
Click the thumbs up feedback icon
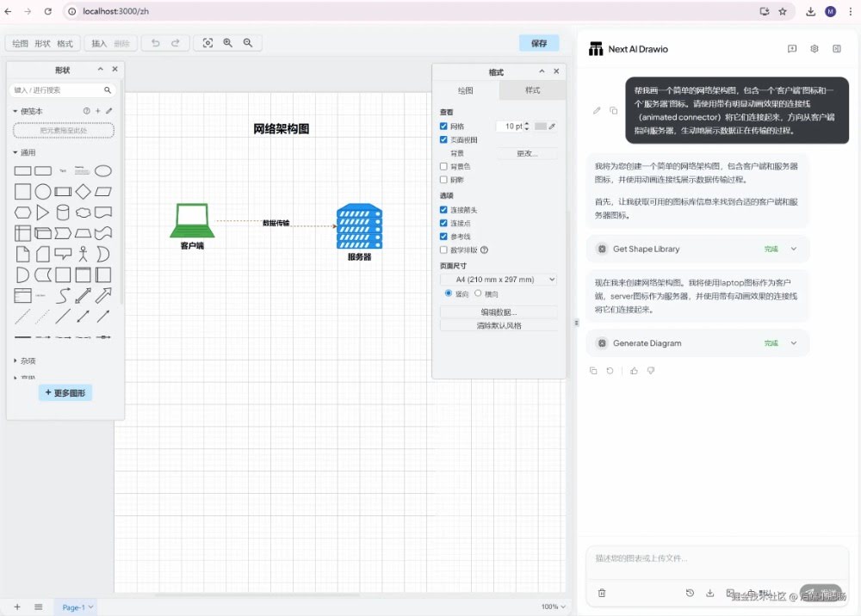(x=635, y=371)
